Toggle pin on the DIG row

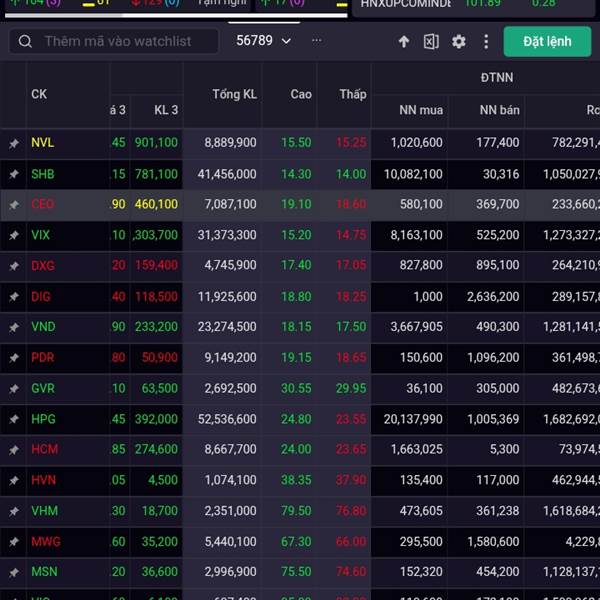tap(14, 297)
